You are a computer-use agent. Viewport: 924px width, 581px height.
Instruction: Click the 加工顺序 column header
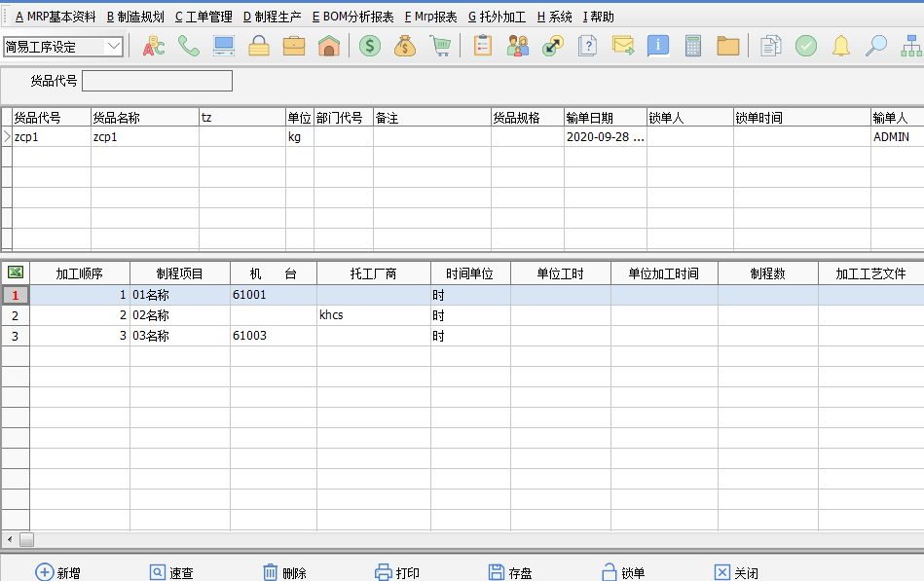click(x=80, y=273)
